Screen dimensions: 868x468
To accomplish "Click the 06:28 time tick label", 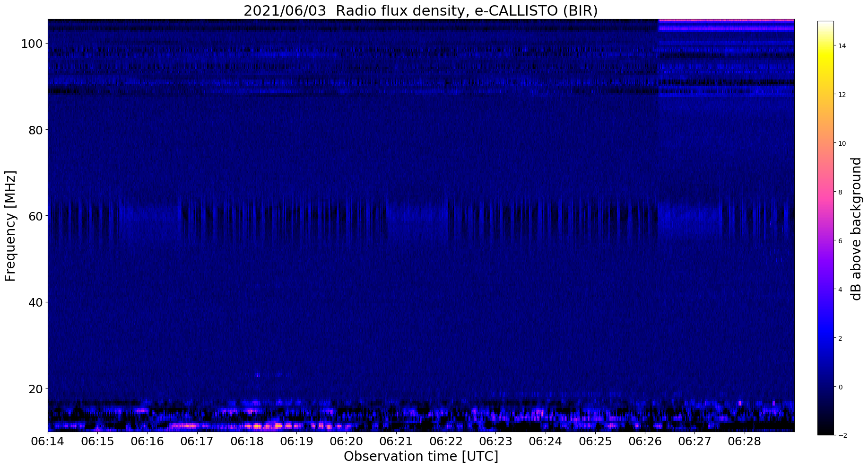I will point(745,442).
